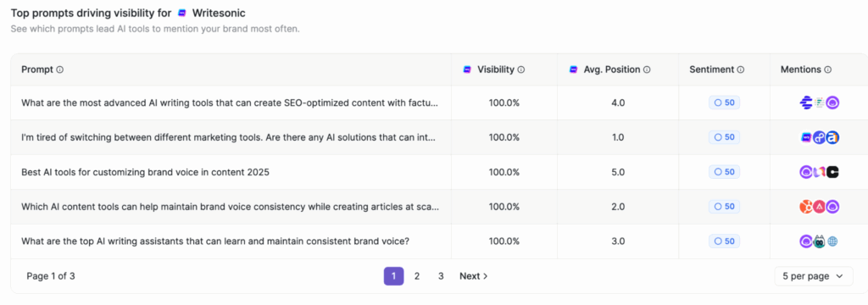Click the purple smiley icon in Best AI tools row
The height and width of the screenshot is (305, 868).
807,172
